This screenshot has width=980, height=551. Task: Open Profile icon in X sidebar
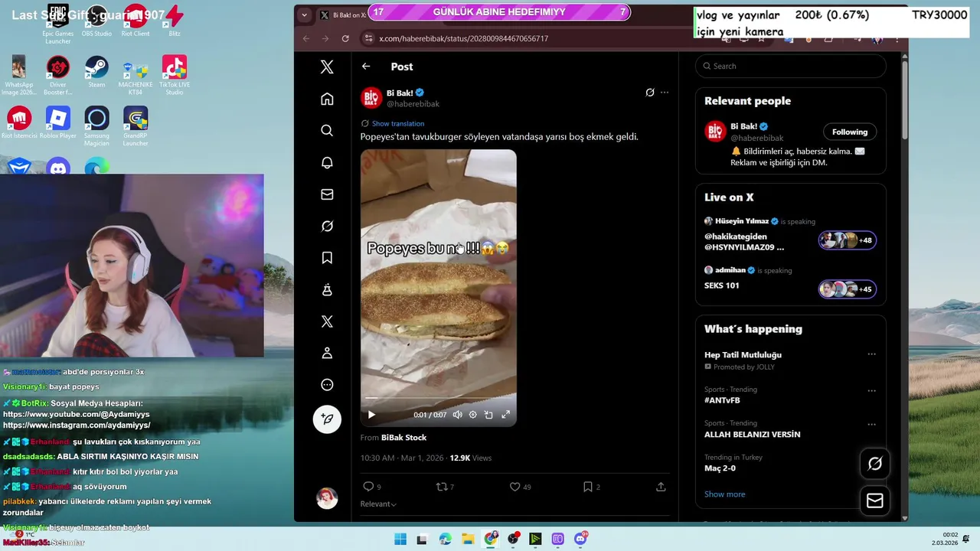pyautogui.click(x=327, y=354)
